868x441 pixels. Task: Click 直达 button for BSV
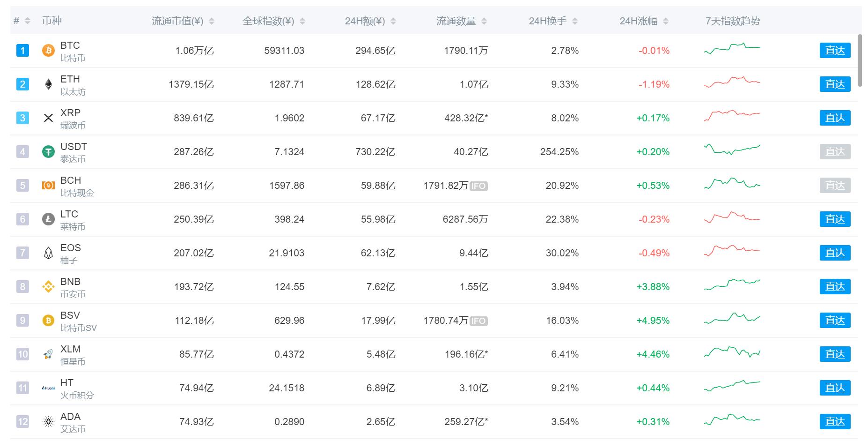[835, 320]
